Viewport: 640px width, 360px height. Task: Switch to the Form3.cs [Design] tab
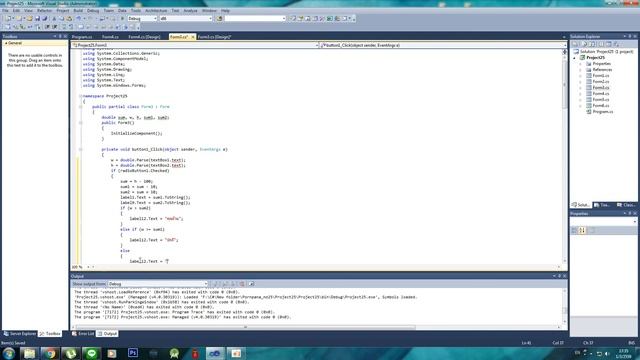(x=215, y=37)
